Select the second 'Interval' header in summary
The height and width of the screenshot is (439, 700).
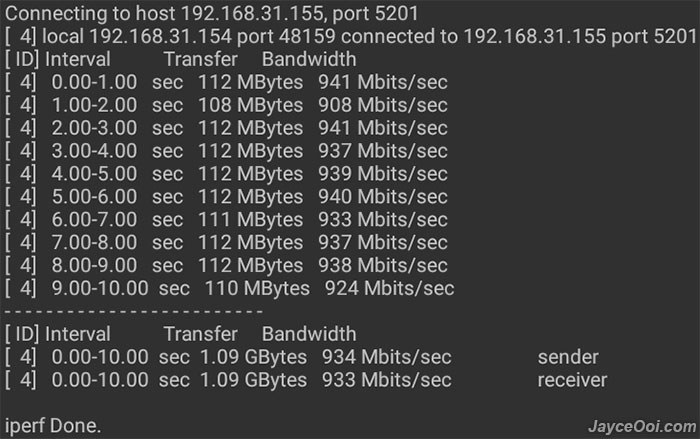coord(77,334)
